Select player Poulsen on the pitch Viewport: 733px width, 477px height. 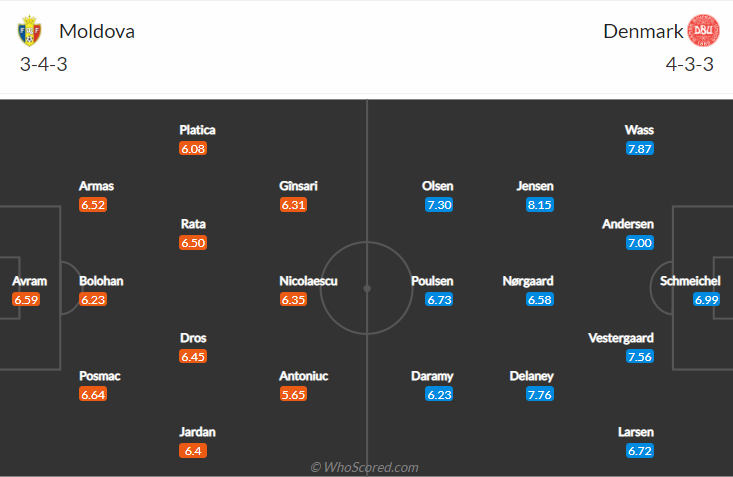pos(432,281)
